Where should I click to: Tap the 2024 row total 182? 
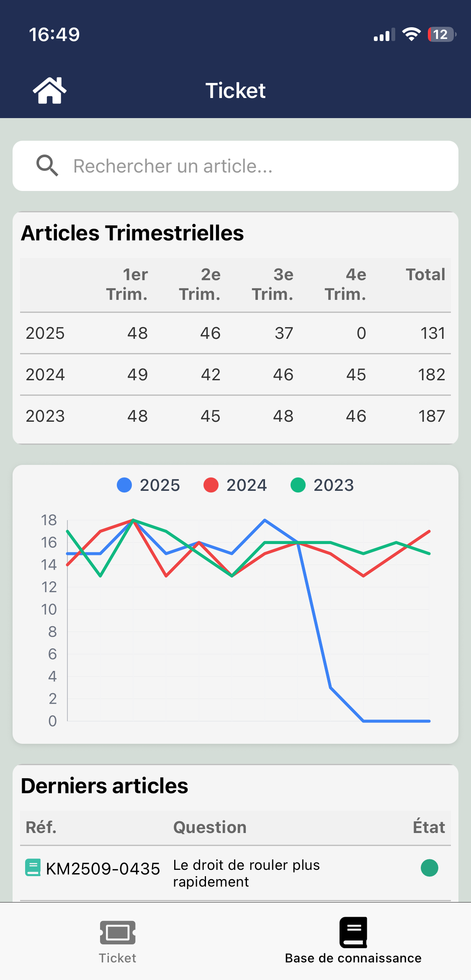(x=432, y=375)
